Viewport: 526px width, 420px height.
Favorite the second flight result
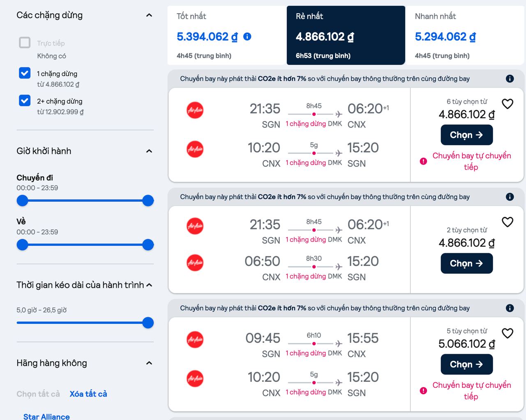(x=508, y=222)
